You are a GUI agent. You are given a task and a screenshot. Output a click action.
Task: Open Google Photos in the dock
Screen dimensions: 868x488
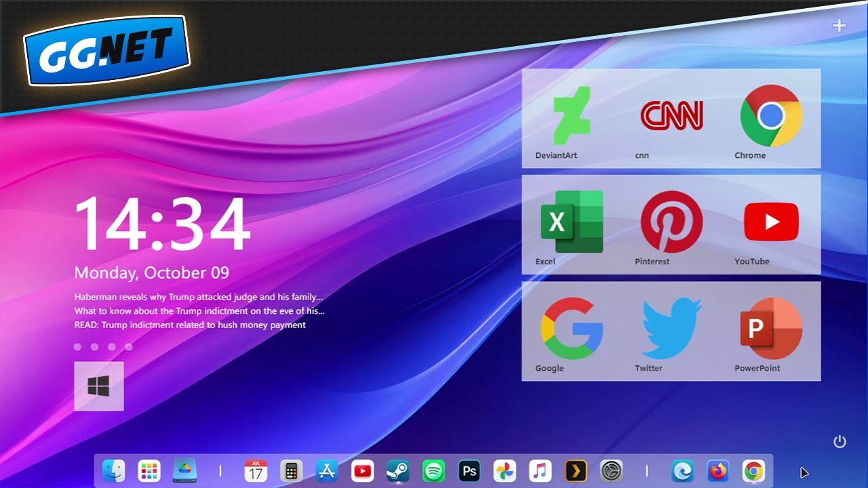[x=505, y=470]
